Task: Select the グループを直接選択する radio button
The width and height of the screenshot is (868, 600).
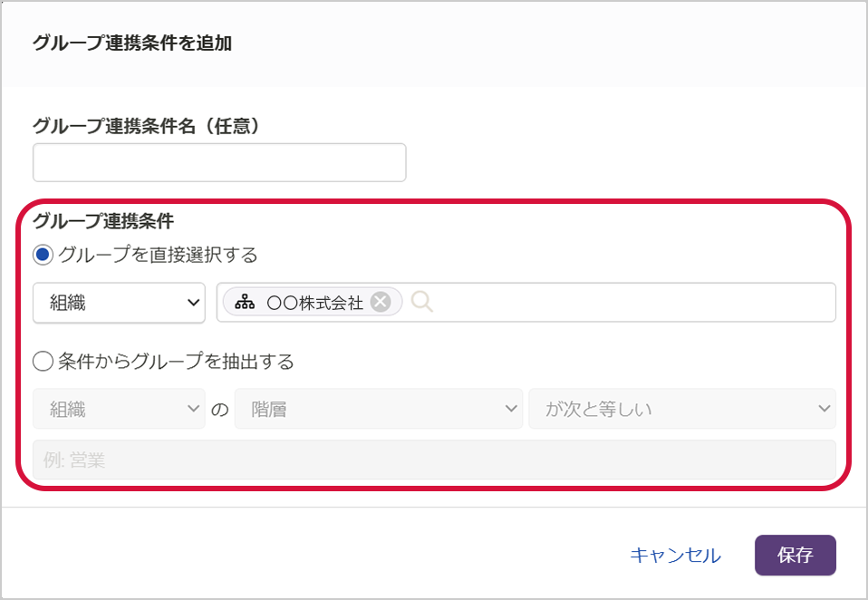Action: 43,256
